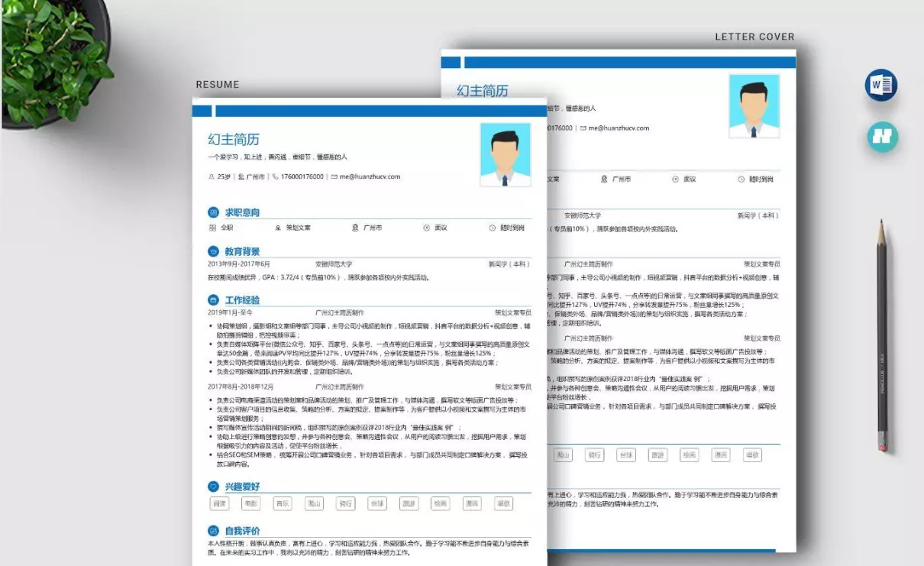
Task: Select the 电影 hobby tag
Action: tap(250, 503)
